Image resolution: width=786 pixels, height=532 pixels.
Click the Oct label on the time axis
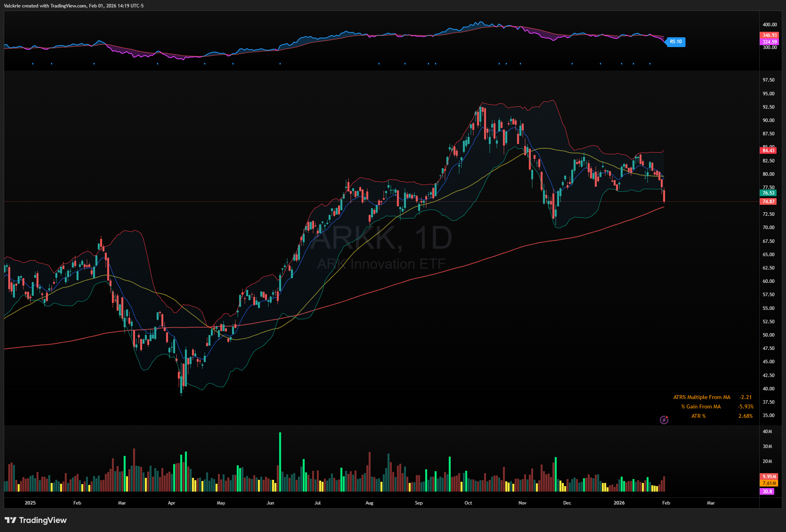[468, 503]
